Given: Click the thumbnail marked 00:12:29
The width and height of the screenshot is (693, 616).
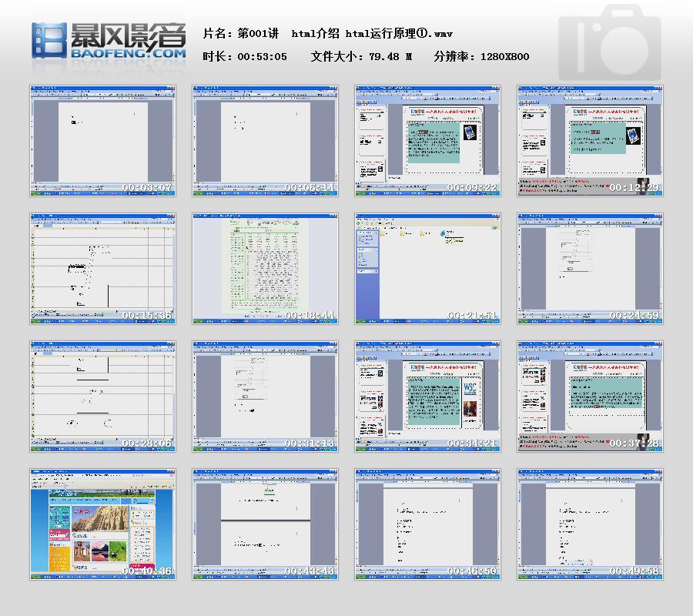Looking at the screenshot, I should point(590,140).
